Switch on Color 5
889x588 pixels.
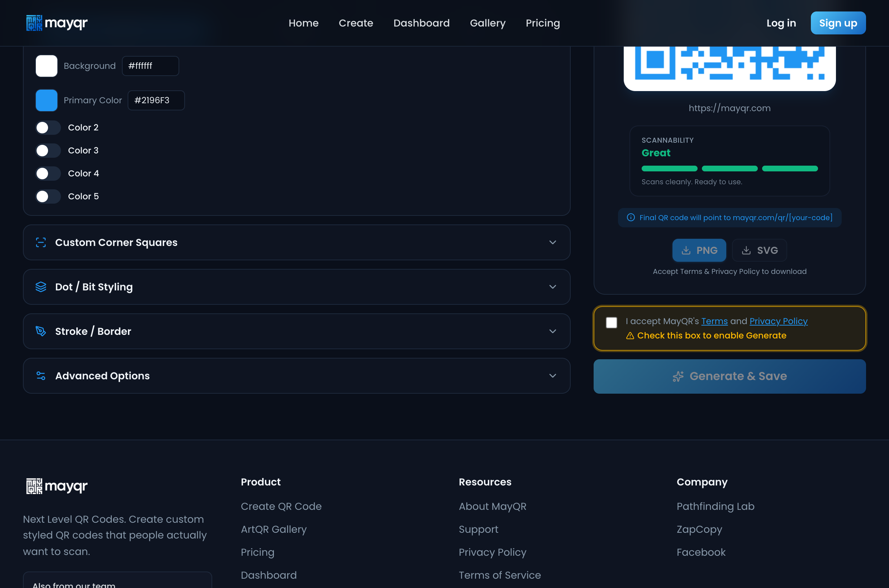click(48, 196)
